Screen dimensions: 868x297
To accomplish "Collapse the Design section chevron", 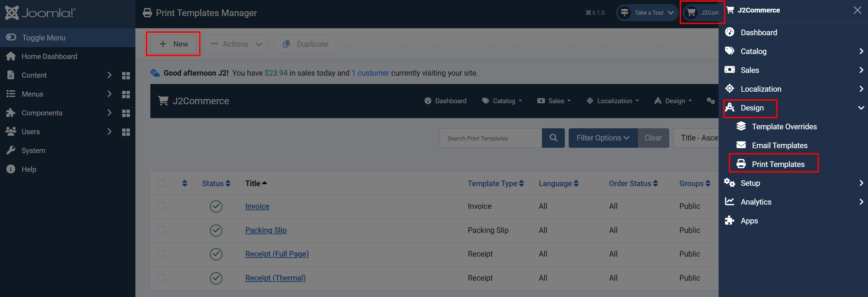I will [861, 108].
